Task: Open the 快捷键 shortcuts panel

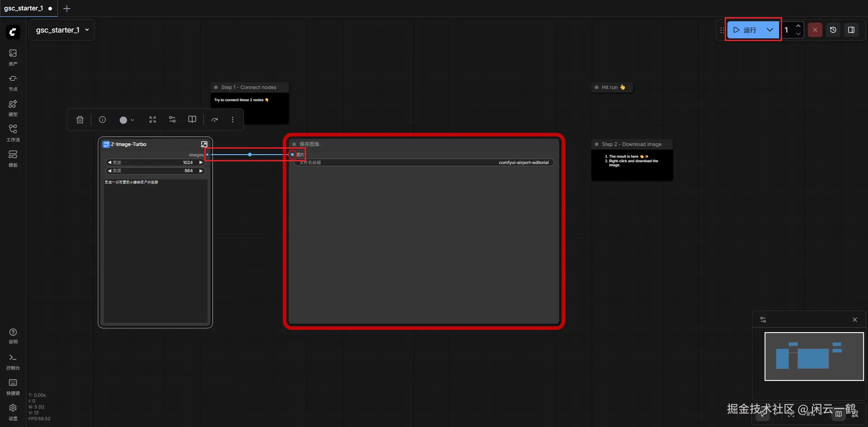Action: point(13,387)
